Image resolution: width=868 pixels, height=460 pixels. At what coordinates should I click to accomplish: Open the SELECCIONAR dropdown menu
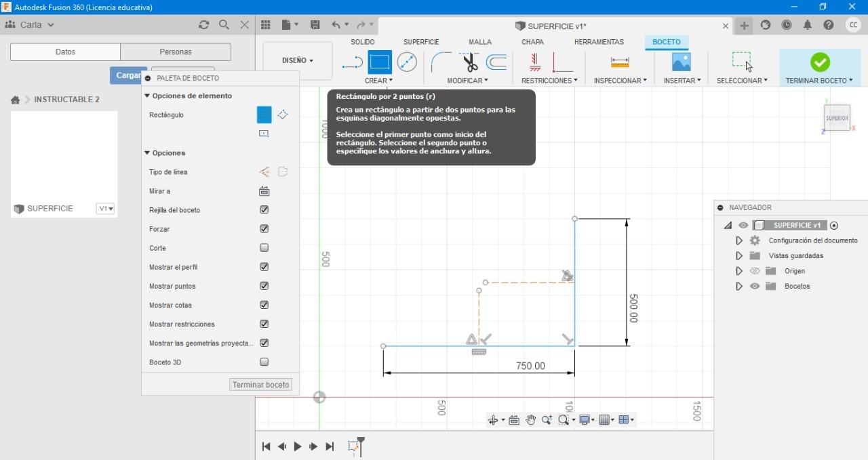click(x=742, y=81)
